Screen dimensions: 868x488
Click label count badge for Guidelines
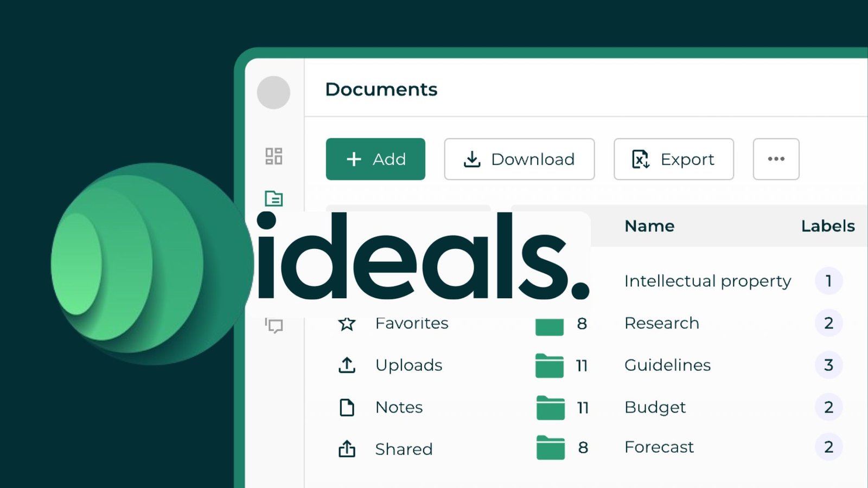828,365
